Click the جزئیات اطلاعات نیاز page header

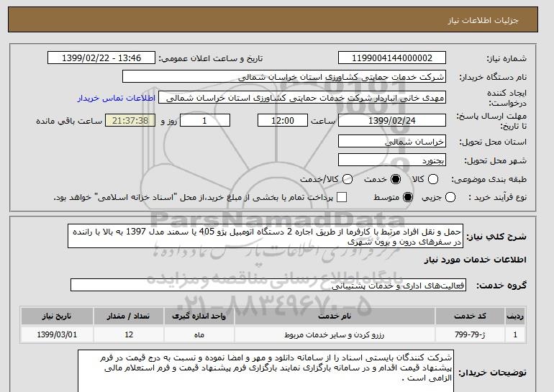coord(483,20)
